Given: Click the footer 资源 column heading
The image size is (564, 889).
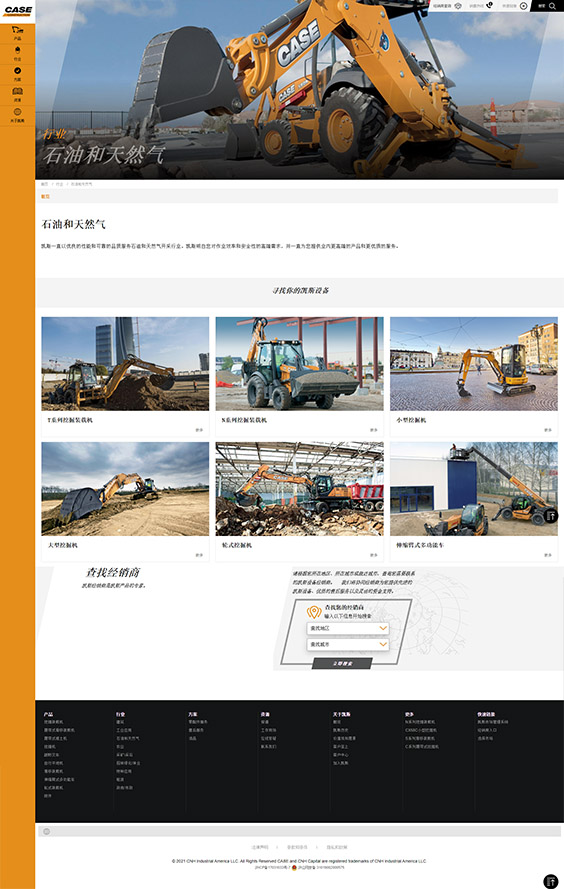Looking at the screenshot, I should pos(265,714).
